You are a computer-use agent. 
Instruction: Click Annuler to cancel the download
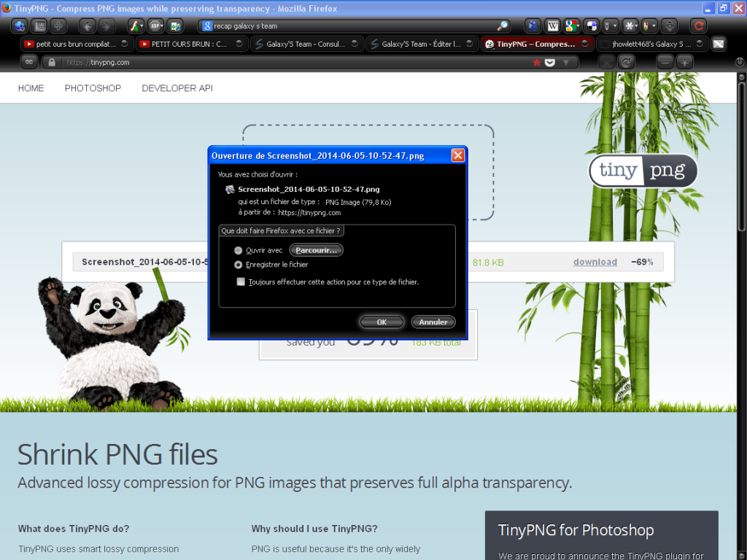(433, 322)
